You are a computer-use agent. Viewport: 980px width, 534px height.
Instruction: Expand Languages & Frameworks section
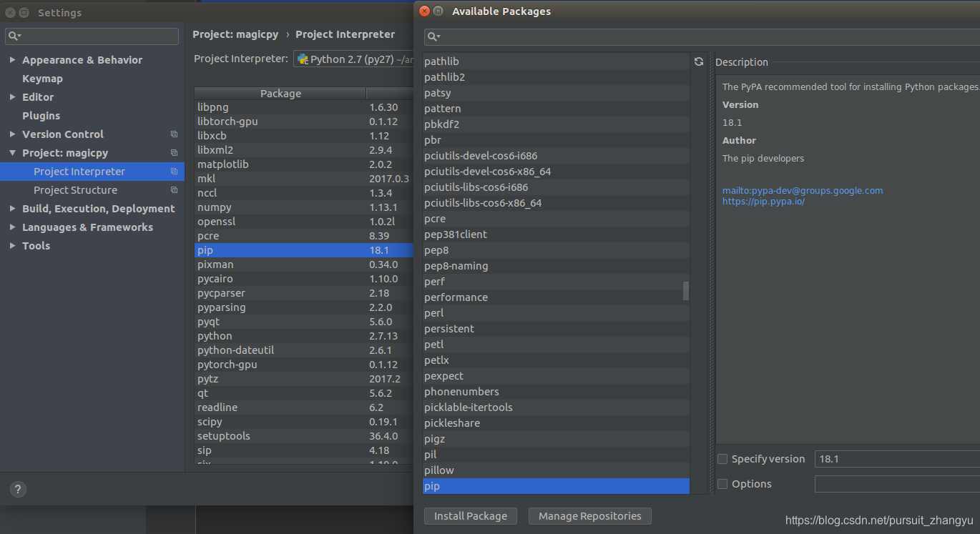[12, 227]
